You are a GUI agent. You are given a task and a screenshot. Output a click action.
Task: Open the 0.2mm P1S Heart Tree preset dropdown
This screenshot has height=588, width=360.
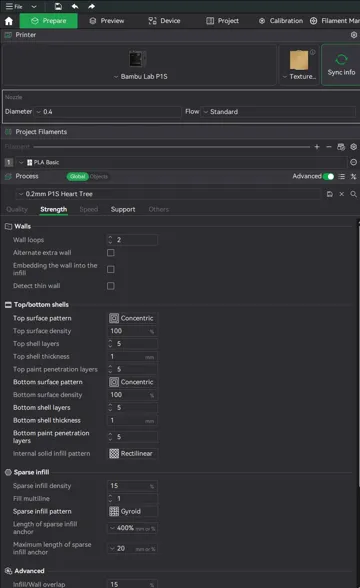click(x=168, y=194)
